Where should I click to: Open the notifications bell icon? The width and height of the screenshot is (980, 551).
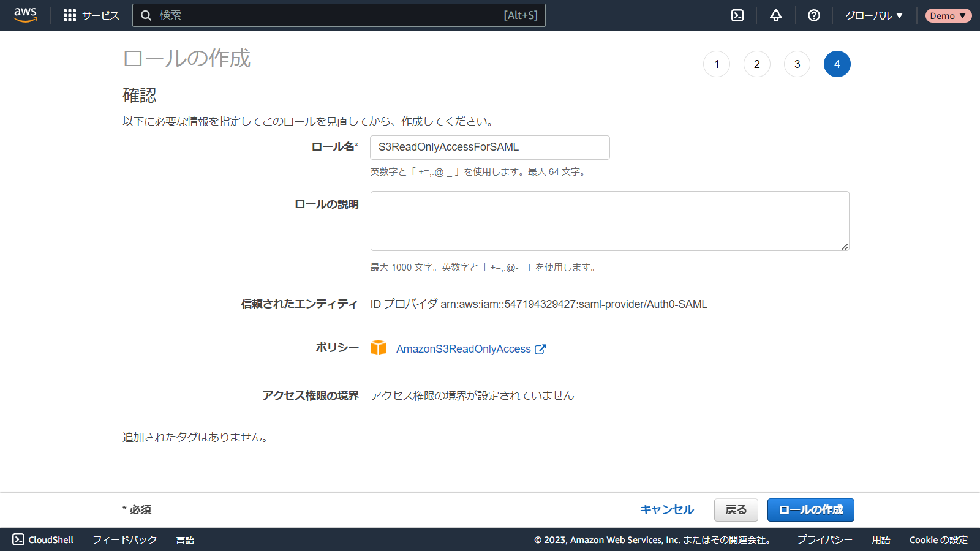click(776, 15)
